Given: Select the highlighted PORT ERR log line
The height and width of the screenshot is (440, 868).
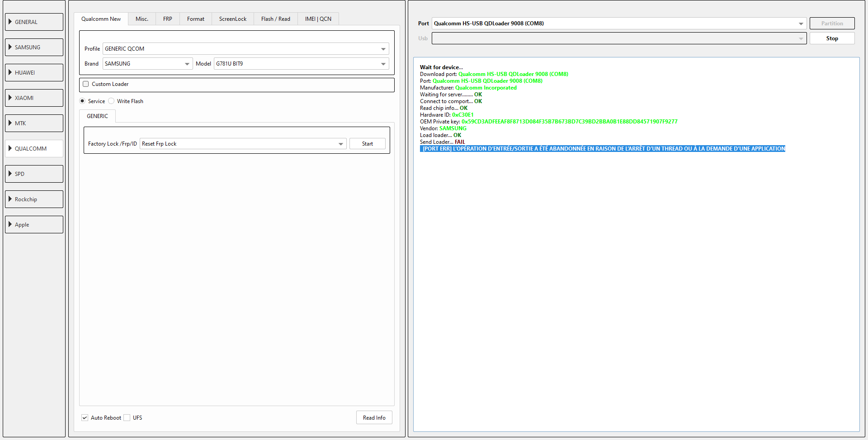Looking at the screenshot, I should point(602,149).
